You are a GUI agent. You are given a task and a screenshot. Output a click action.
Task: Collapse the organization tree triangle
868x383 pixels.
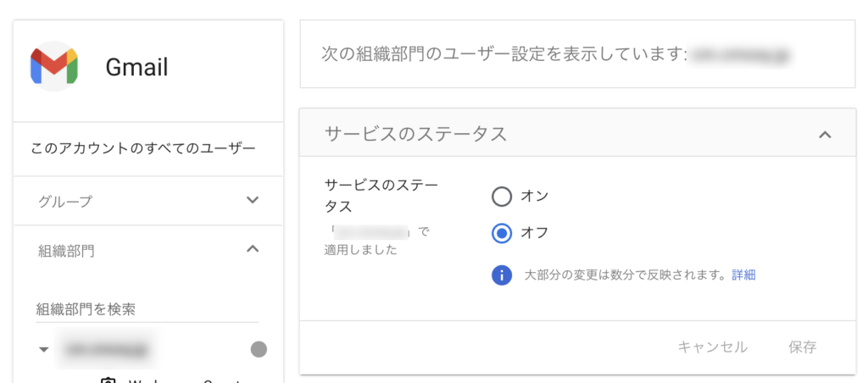pyautogui.click(x=43, y=349)
